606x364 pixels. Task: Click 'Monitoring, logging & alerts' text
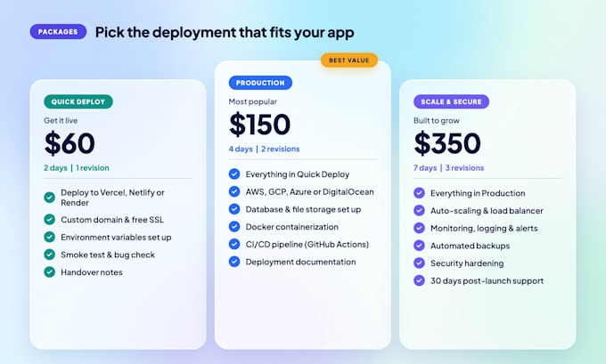484,228
